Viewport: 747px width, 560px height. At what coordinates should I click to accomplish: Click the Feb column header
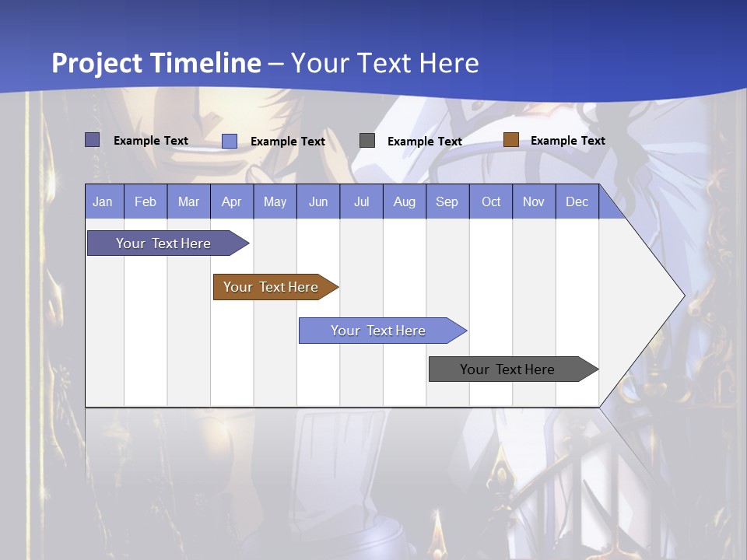[x=146, y=201]
